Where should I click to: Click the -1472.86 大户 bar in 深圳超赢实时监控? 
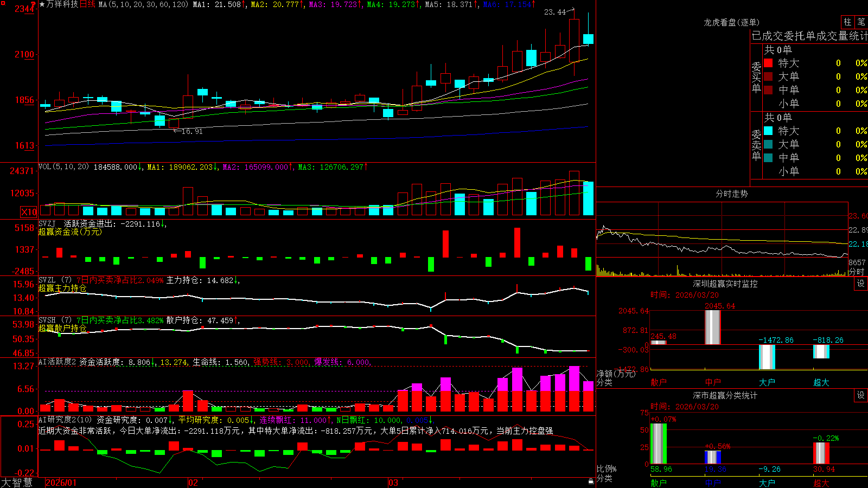[x=767, y=357]
